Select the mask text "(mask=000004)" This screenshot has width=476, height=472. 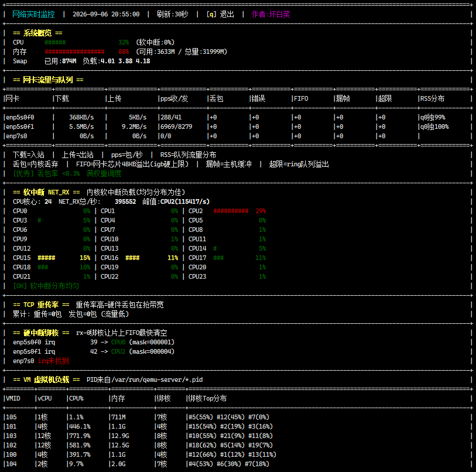coord(152,352)
